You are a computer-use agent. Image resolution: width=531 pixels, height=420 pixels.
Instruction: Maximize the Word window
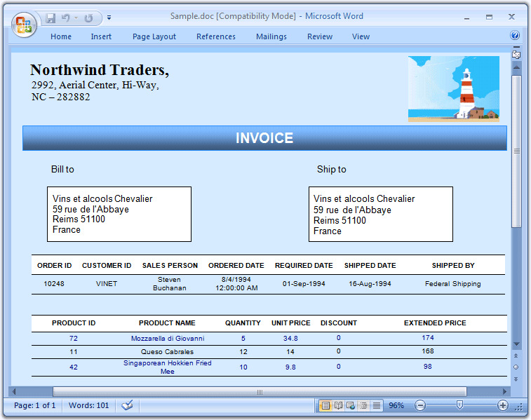click(x=489, y=17)
